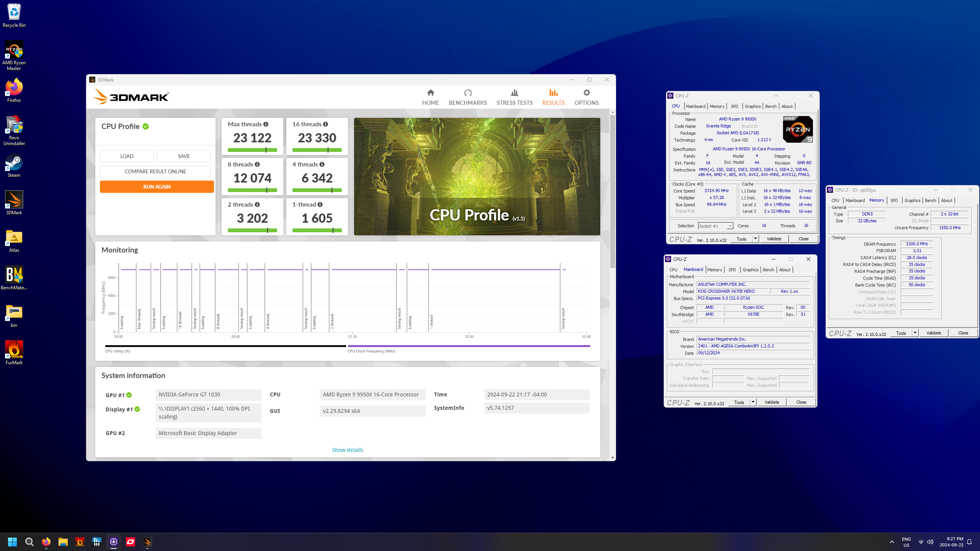Click the info icon beside 1-thread
The width and height of the screenshot is (980, 551).
tap(320, 205)
